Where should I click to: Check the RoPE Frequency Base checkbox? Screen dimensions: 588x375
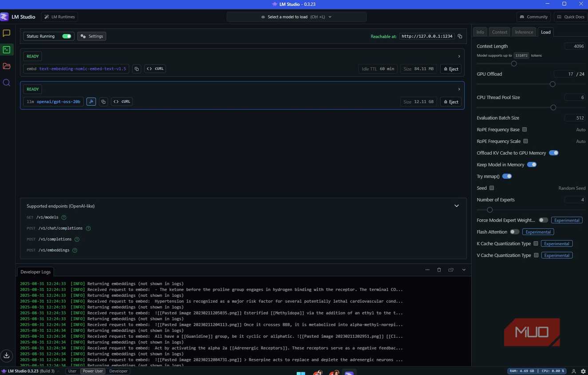coord(525,130)
